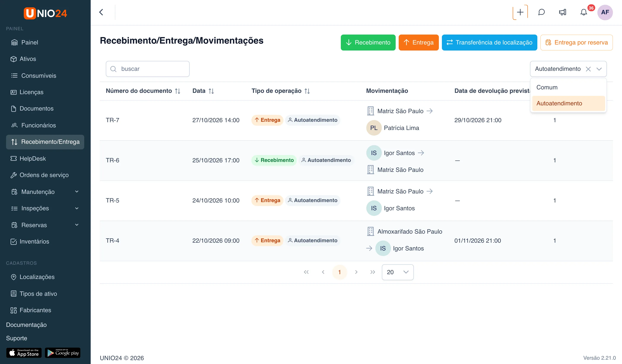Click Transferência de localização button
Viewport: 622px width, 364px height.
tap(489, 43)
